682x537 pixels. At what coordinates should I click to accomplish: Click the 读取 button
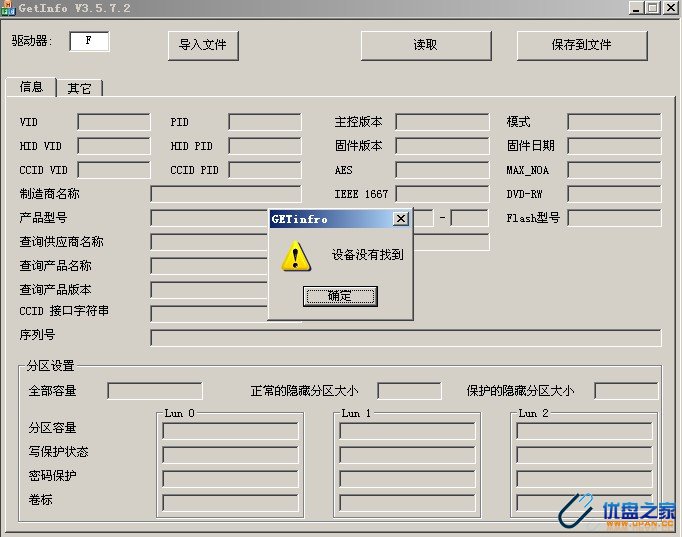(426, 45)
